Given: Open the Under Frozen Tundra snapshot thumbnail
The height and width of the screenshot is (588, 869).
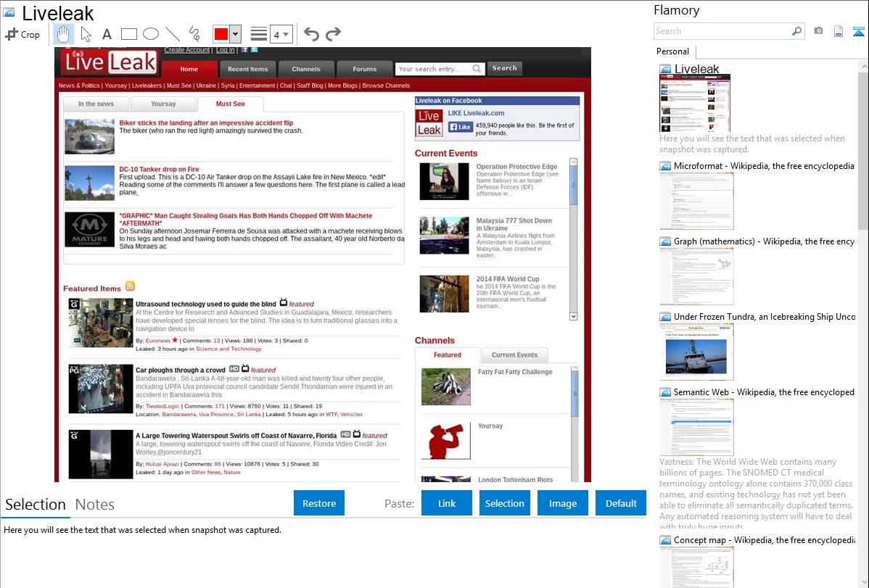Looking at the screenshot, I should (x=696, y=352).
